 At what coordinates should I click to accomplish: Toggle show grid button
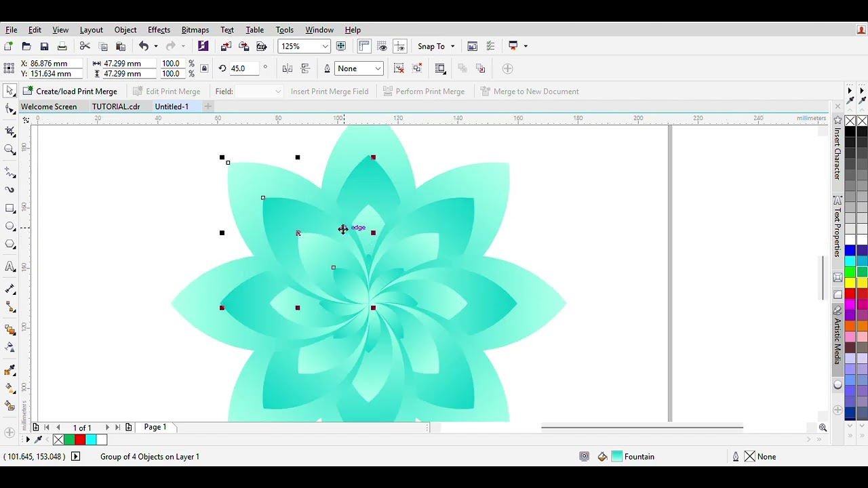(382, 46)
